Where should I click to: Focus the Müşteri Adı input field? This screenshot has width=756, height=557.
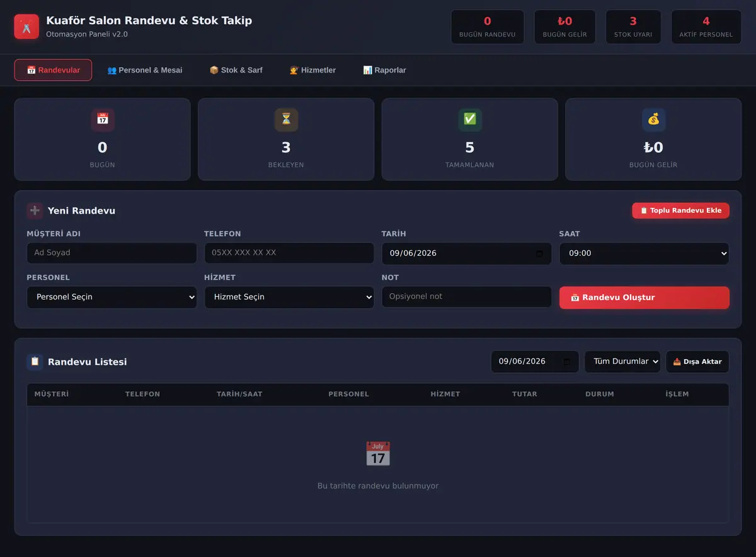point(112,253)
